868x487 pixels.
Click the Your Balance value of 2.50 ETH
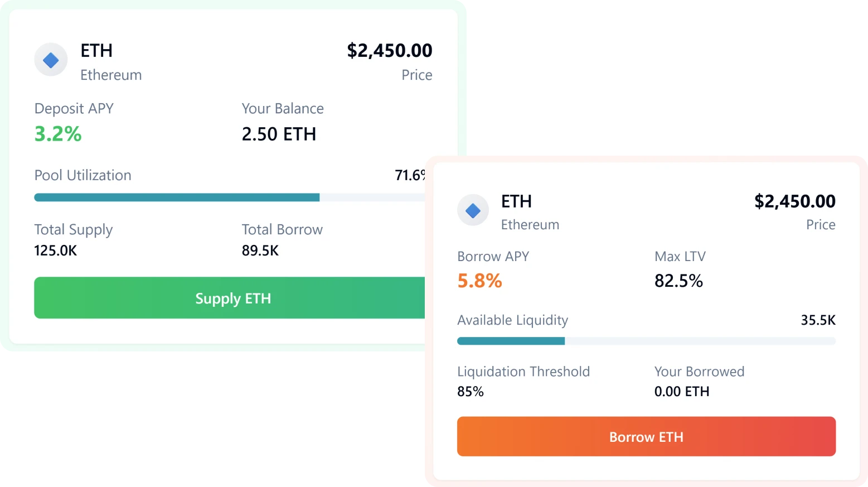pyautogui.click(x=279, y=134)
